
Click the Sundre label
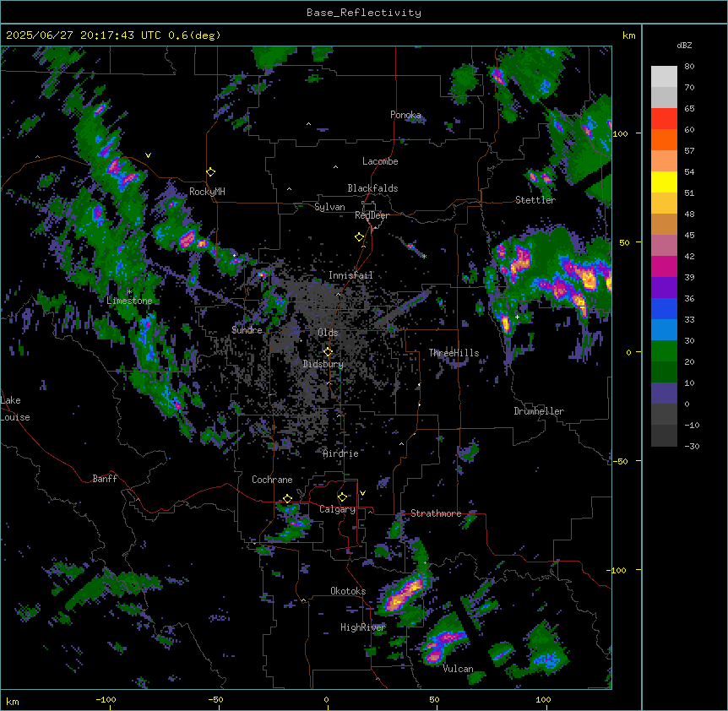click(247, 330)
